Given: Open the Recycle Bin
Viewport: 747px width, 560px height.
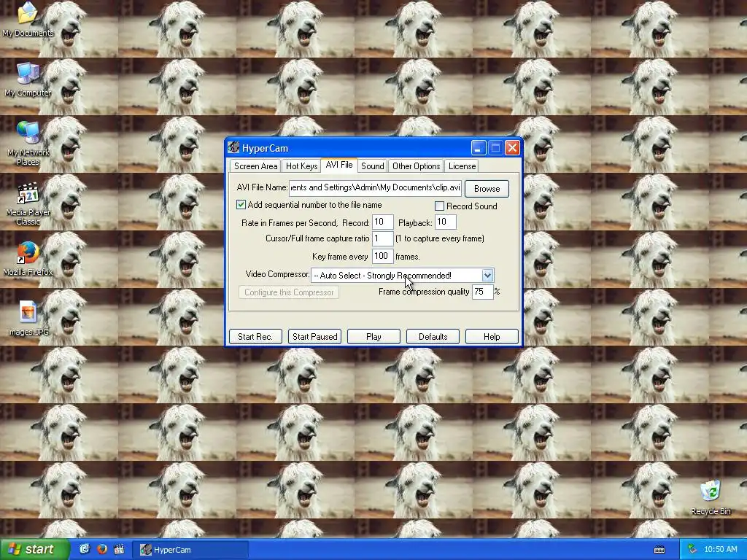Looking at the screenshot, I should (x=711, y=497).
